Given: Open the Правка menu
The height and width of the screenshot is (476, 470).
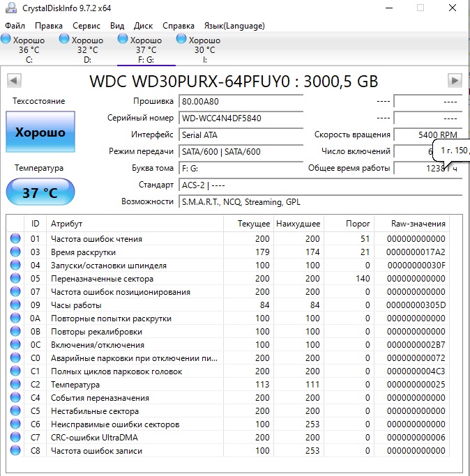Looking at the screenshot, I should pos(49,26).
